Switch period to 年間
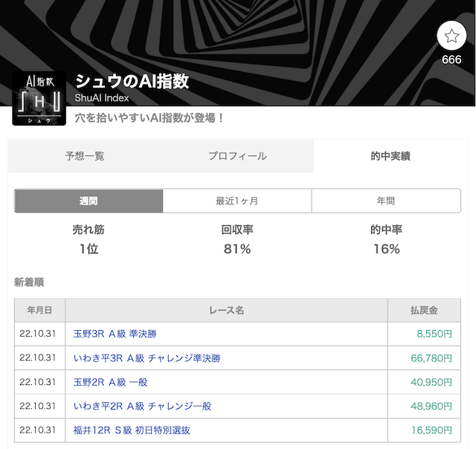 386,201
